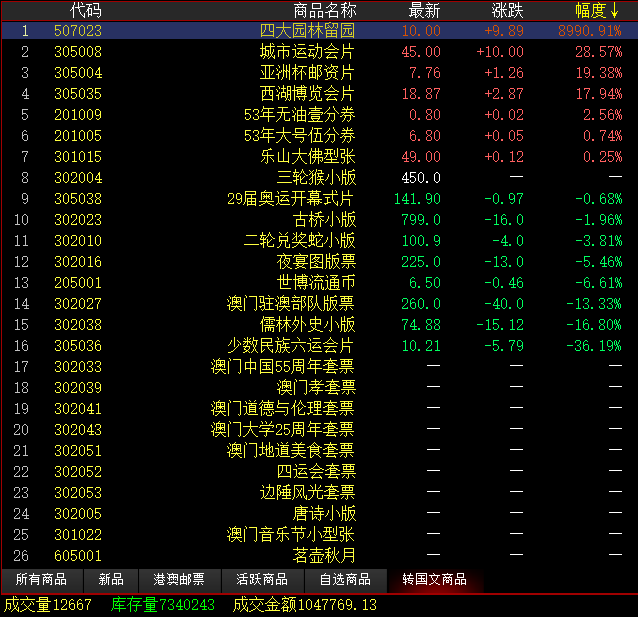The width and height of the screenshot is (638, 617).
Task: Select row 澳门道德与伦理套票
Action: [x=319, y=409]
